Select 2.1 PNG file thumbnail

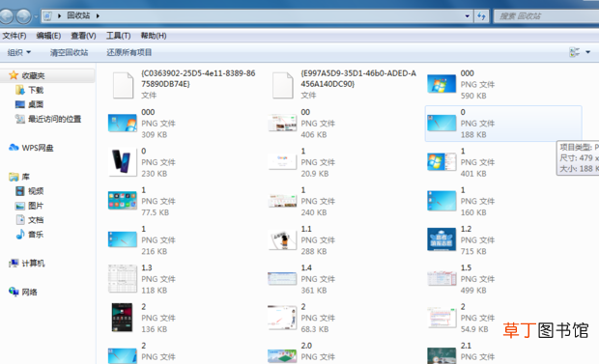(442, 355)
